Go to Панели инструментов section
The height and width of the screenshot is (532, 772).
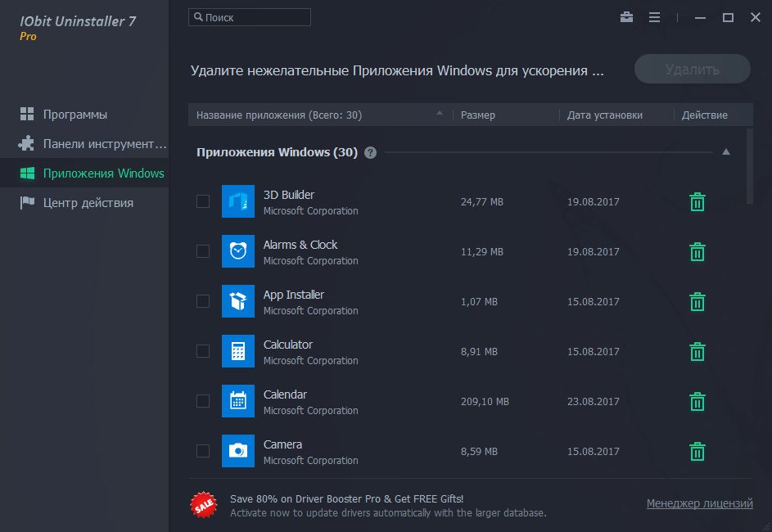pos(84,144)
